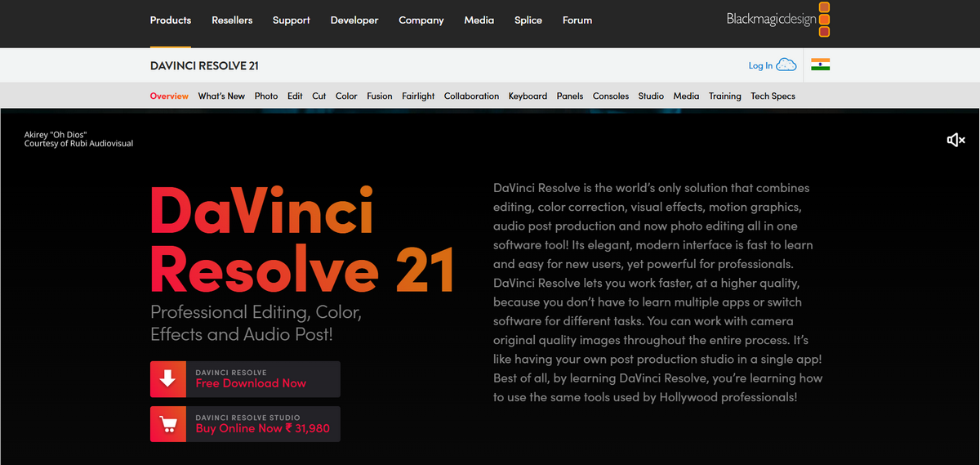Visit the Forum
The image size is (980, 465).
pos(577,20)
